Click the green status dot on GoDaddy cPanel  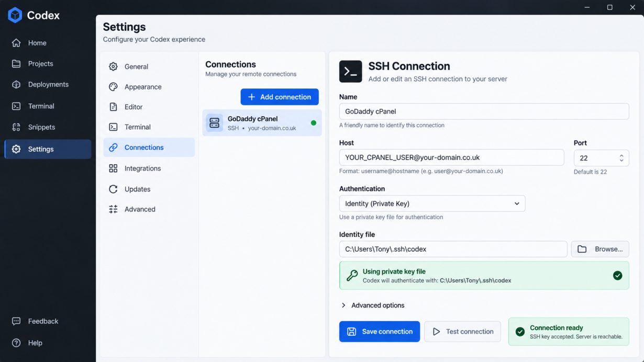point(314,123)
